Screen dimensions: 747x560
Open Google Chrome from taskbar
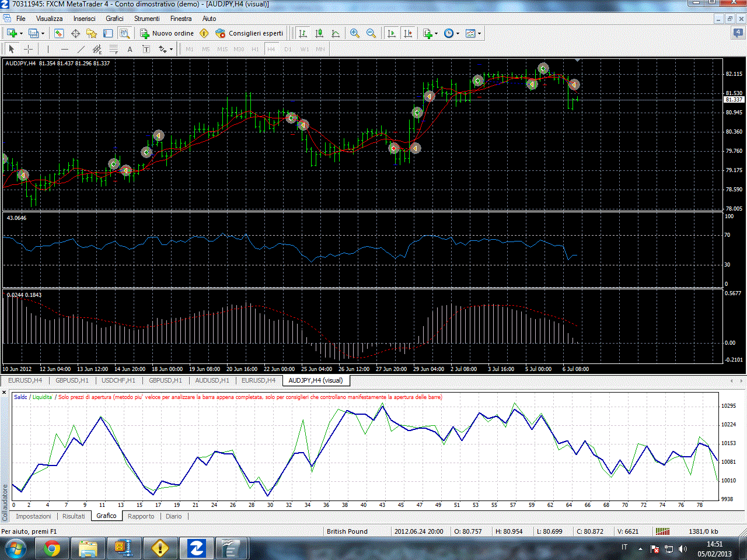(52, 549)
